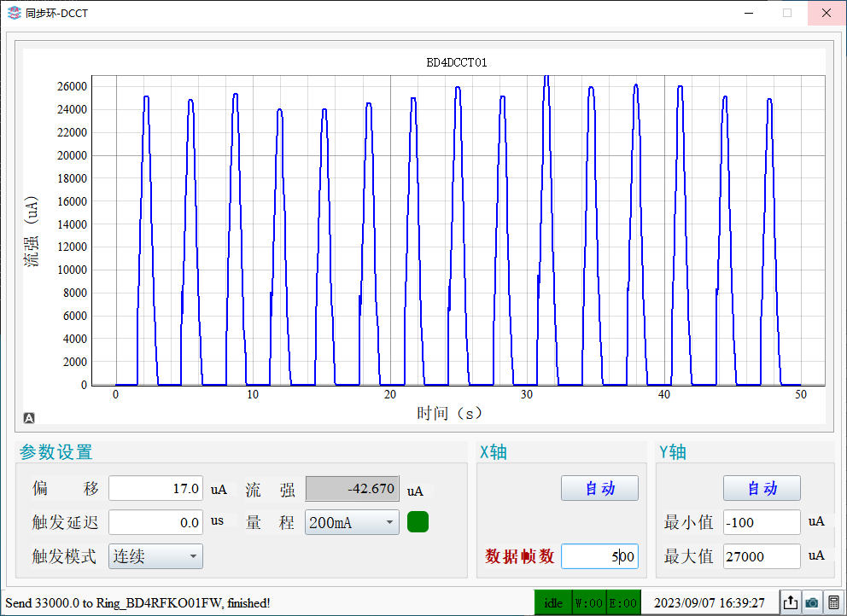Close the 同步环-DCCT window

[x=827, y=13]
